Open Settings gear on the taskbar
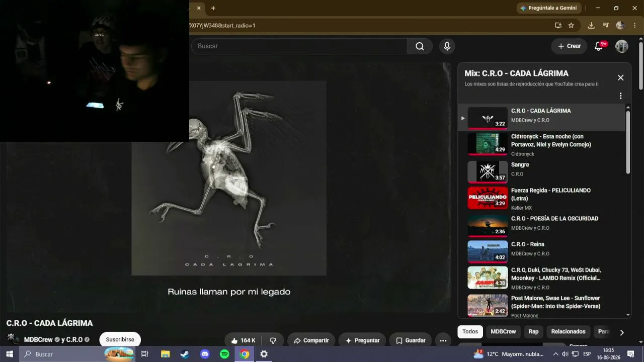 [264, 354]
